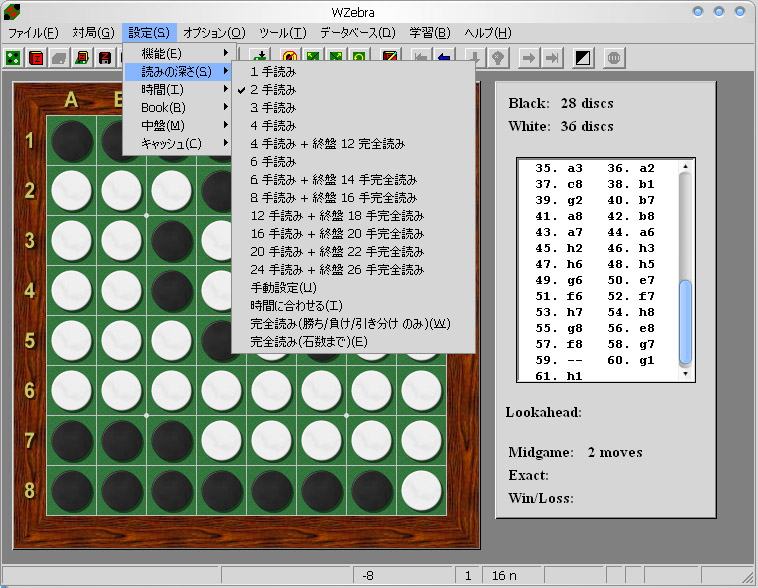Select 完全読み(石数まで)(E) option

point(353,341)
